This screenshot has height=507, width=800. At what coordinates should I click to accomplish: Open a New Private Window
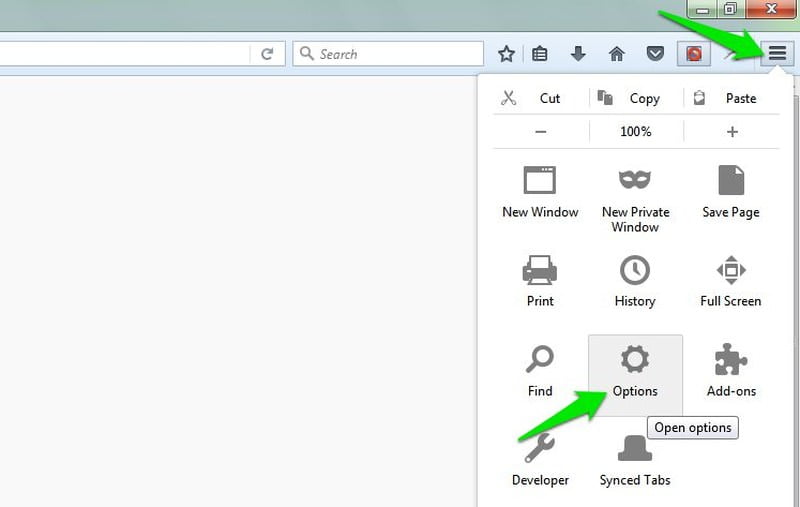635,198
